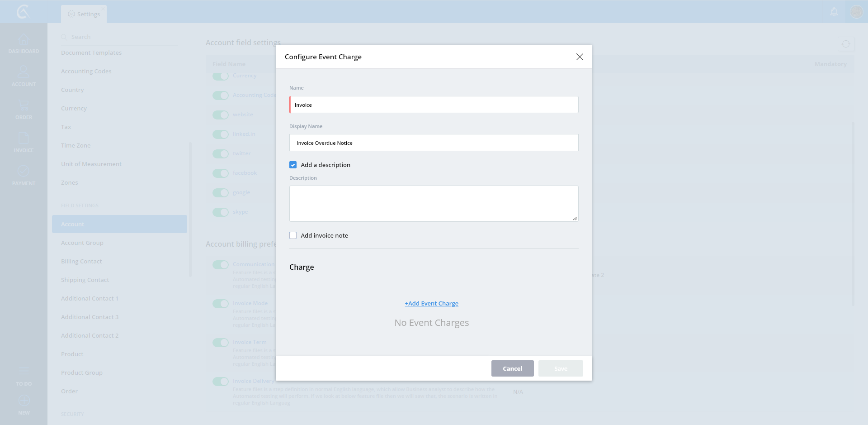Click into the Description text area
The image size is (868, 425).
pos(434,204)
